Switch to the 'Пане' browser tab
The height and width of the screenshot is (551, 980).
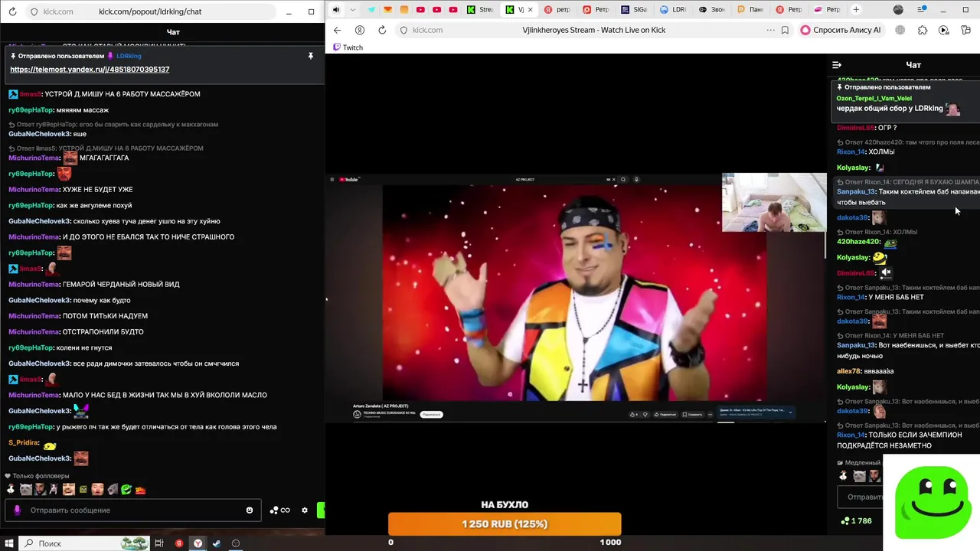[750, 10]
